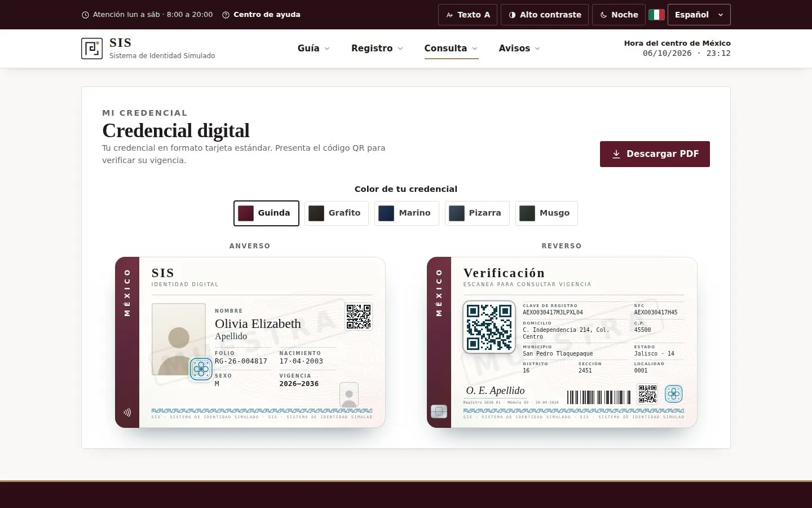Click the SIS logo icon in header
The image size is (812, 508).
pos(92,49)
